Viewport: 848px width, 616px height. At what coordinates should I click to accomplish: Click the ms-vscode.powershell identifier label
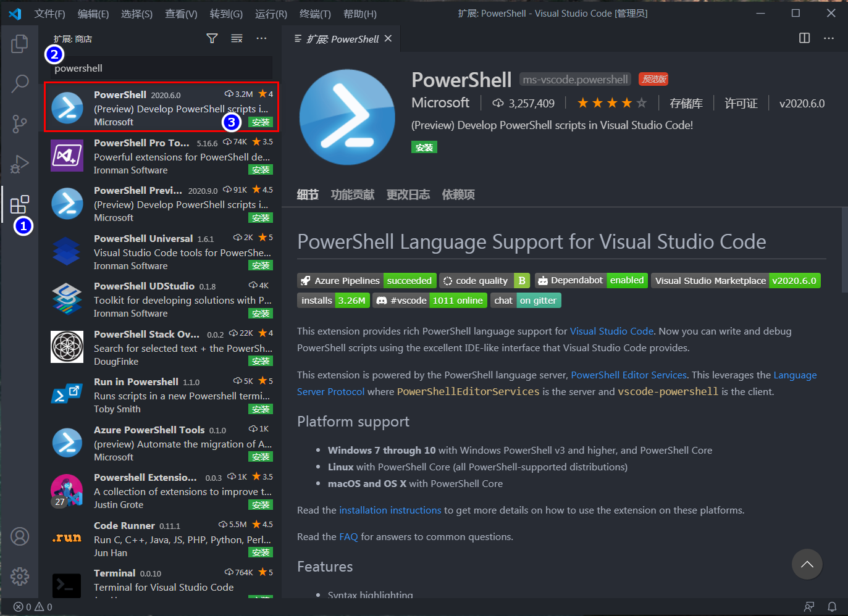click(575, 80)
